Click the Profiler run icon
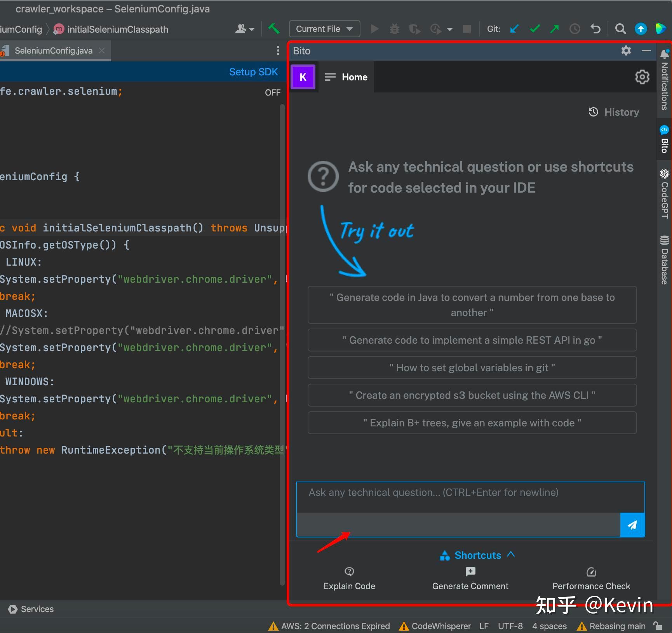672x633 pixels. coord(436,29)
